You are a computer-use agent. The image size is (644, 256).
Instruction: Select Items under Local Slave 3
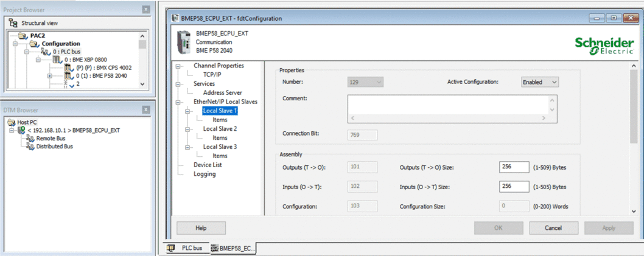tap(220, 156)
